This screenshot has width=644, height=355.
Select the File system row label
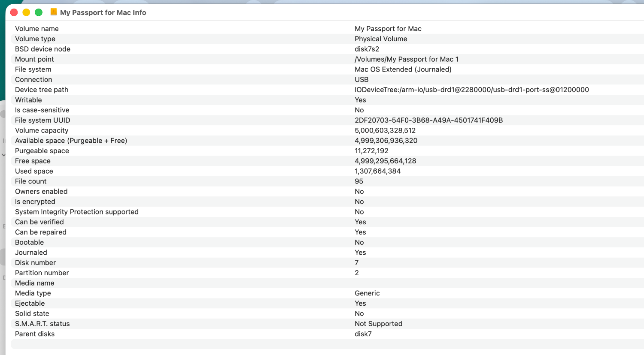[33, 69]
